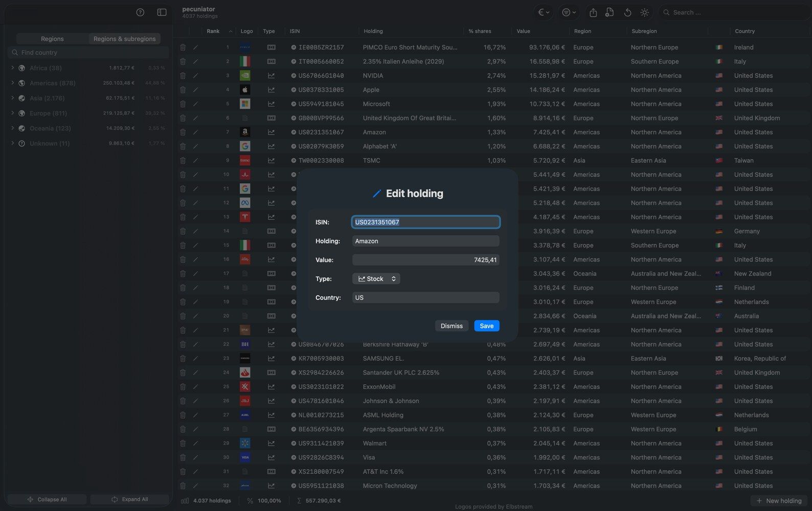Click the pencil icon for Visa row
812x511 pixels.
point(195,457)
